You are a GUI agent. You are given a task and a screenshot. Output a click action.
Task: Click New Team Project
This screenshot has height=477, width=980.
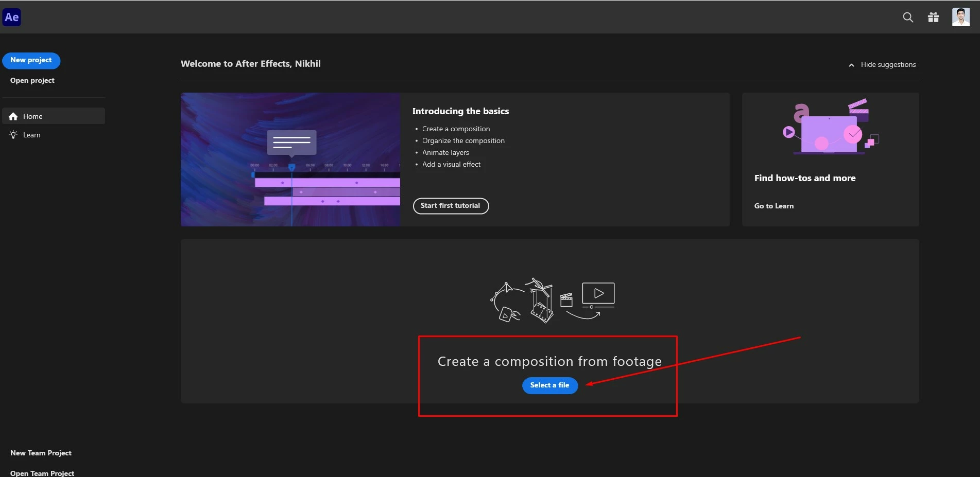click(x=41, y=453)
